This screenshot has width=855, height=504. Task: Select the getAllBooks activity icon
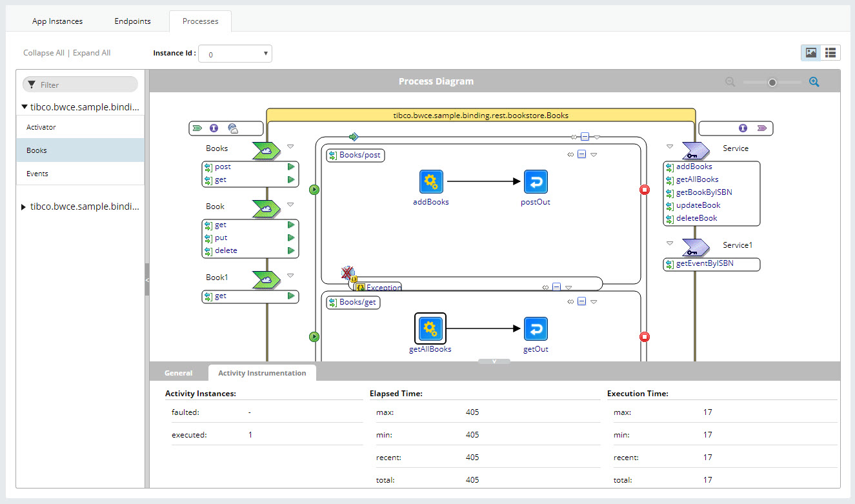[430, 329]
